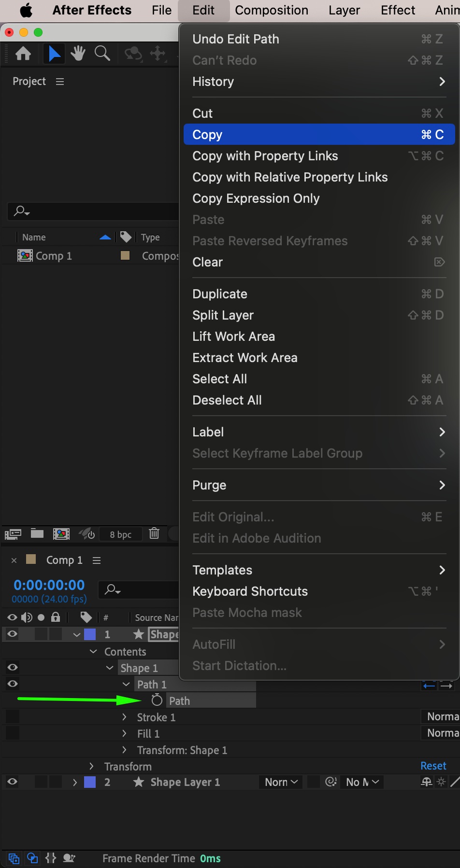Select the Hand tool
This screenshot has height=868, width=460.
78,54
